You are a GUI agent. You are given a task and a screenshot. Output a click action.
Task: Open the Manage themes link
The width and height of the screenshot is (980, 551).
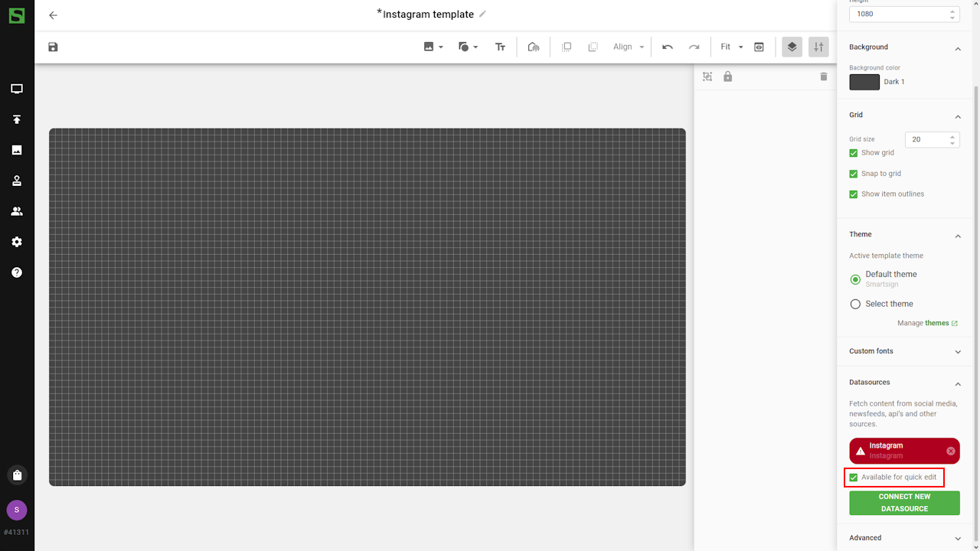tap(937, 323)
